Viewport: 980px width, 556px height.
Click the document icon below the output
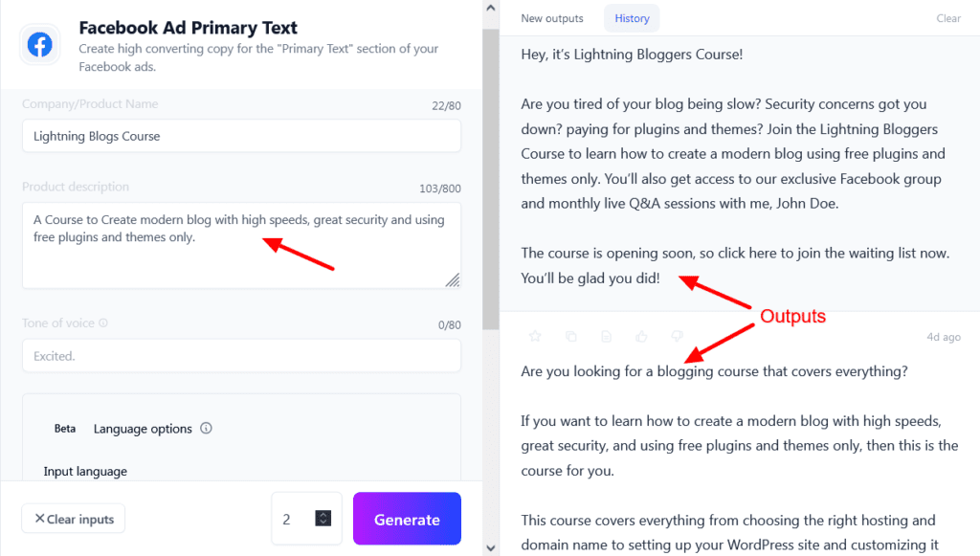tap(607, 336)
